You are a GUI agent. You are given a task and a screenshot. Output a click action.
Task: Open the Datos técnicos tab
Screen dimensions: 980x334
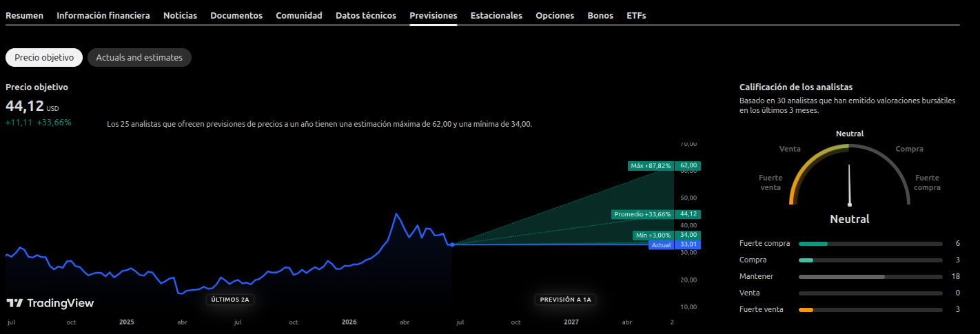[366, 15]
